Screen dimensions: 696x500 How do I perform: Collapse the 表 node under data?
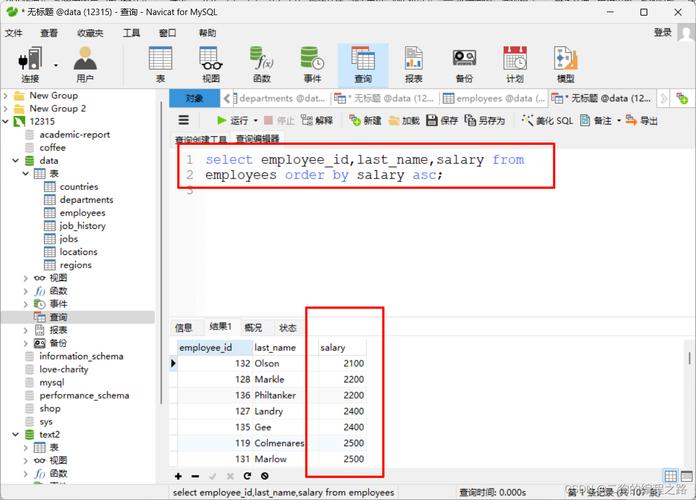click(x=25, y=174)
